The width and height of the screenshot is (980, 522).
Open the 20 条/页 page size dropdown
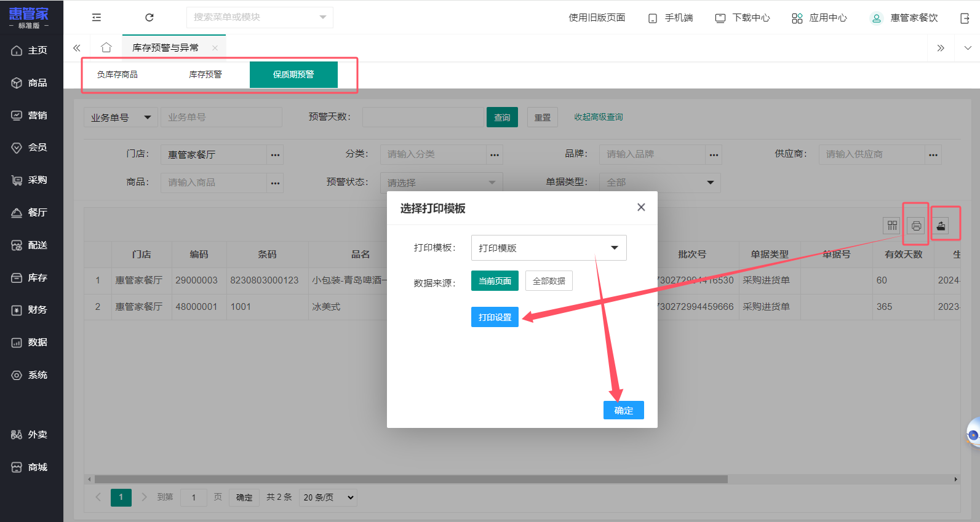[328, 497]
